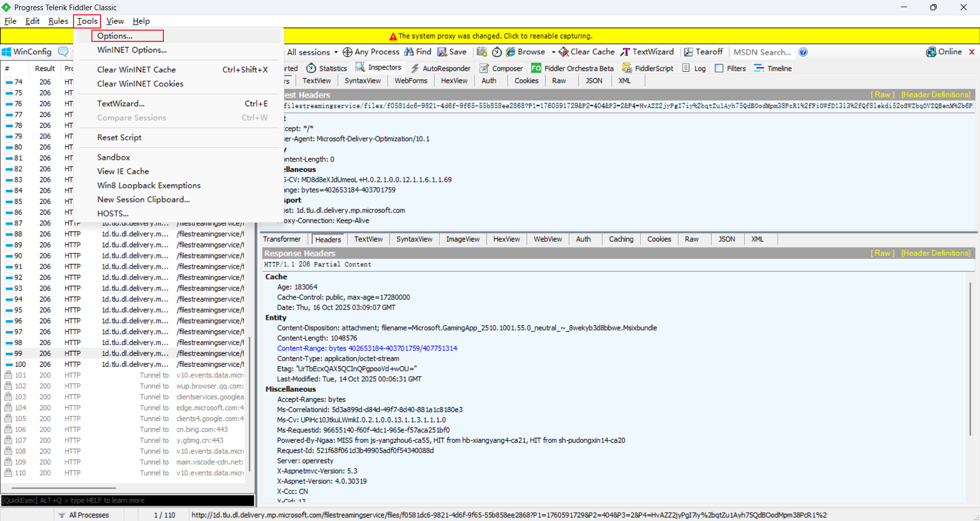Viewport: 980px width, 521px height.
Task: Open the FiddlerScript tab
Action: pos(647,68)
